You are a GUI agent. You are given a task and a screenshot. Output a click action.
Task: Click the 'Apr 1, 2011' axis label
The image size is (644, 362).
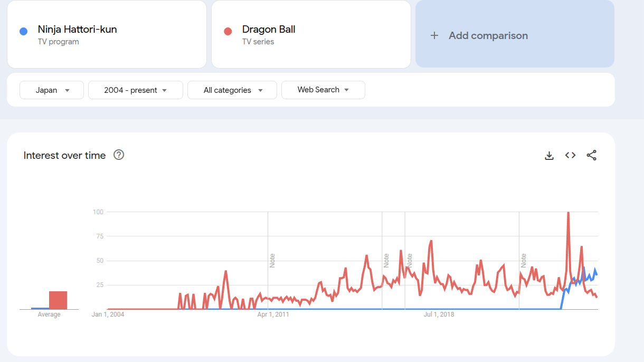[273, 315]
